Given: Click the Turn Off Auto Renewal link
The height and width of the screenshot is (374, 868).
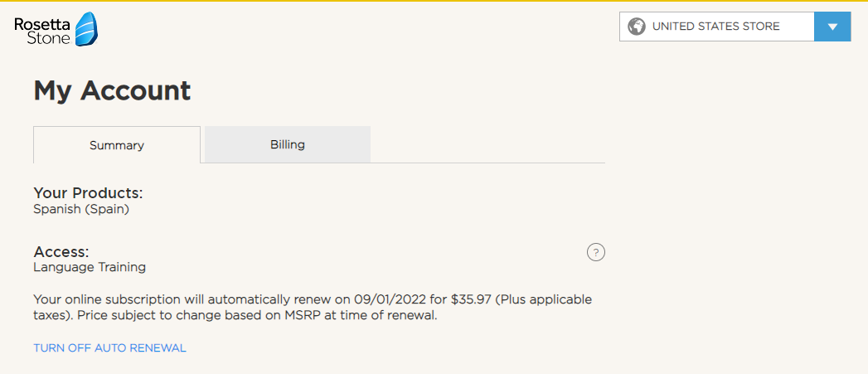Looking at the screenshot, I should point(109,348).
